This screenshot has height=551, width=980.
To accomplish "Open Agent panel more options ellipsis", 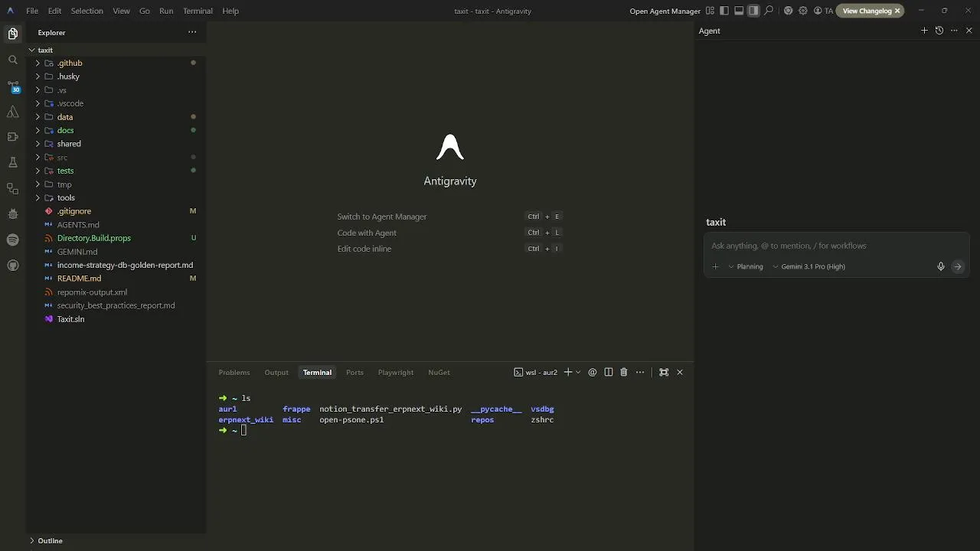I will [x=954, y=31].
